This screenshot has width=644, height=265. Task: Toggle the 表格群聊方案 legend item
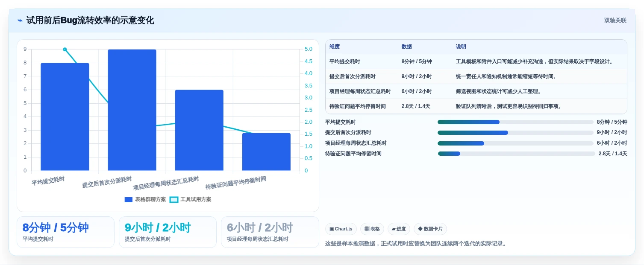(x=145, y=199)
